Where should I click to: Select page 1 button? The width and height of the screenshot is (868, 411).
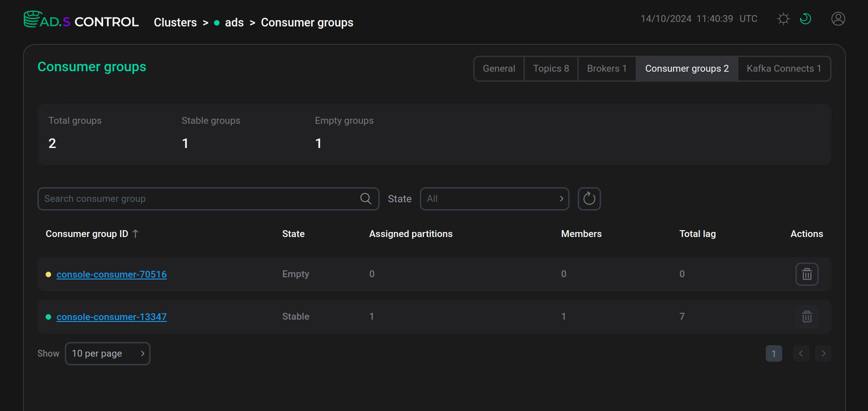774,353
